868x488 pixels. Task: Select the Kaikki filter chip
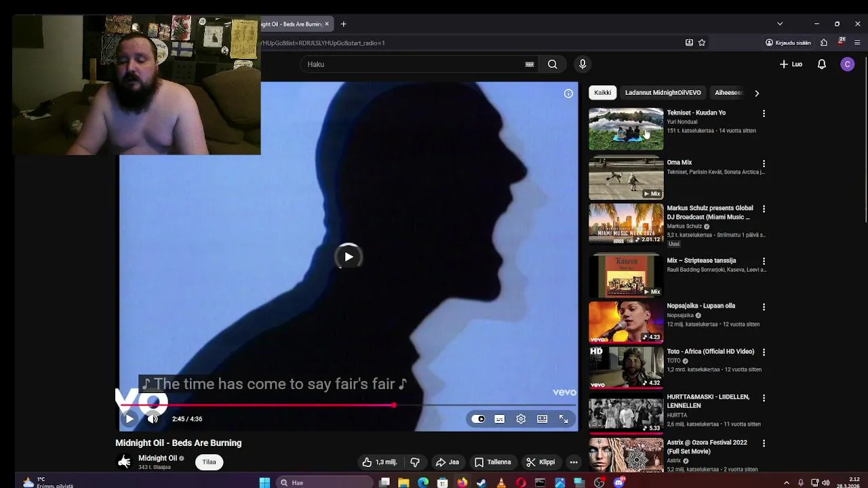(x=603, y=93)
